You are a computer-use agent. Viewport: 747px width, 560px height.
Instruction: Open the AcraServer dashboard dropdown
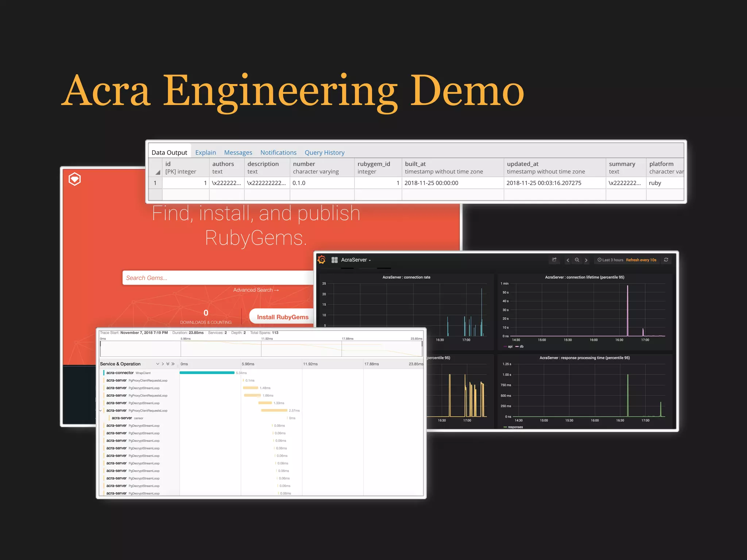356,260
